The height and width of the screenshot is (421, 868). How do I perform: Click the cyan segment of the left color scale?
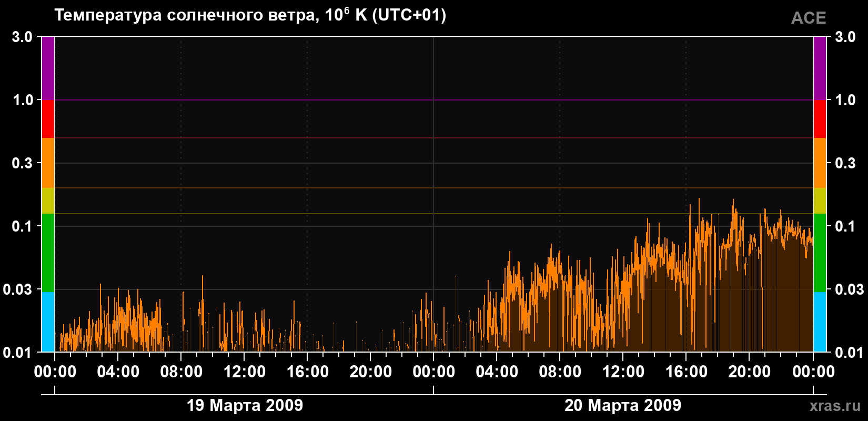pos(48,322)
